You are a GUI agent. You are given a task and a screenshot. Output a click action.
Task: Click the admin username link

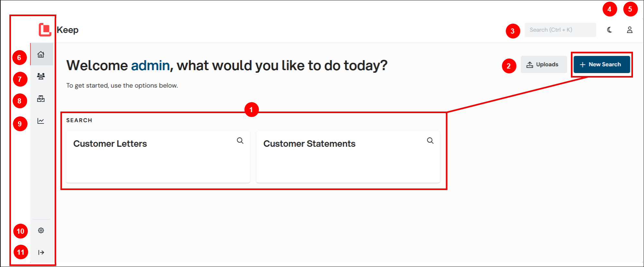(x=150, y=65)
